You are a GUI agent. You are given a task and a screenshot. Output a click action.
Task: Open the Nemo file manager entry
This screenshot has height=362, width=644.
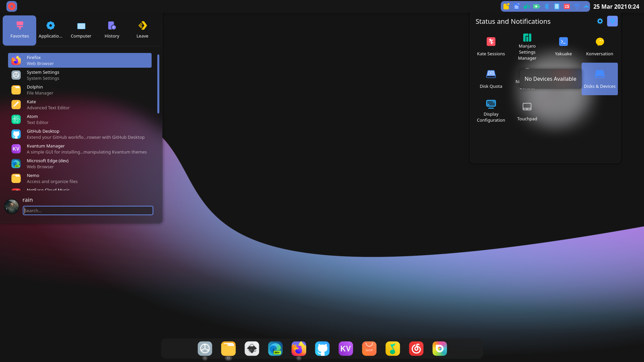coord(80,178)
